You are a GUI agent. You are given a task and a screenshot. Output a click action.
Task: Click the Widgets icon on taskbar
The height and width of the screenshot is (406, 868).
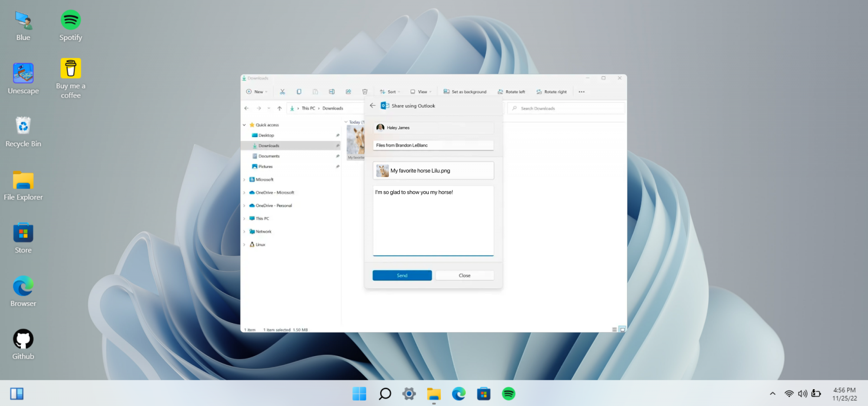(17, 394)
